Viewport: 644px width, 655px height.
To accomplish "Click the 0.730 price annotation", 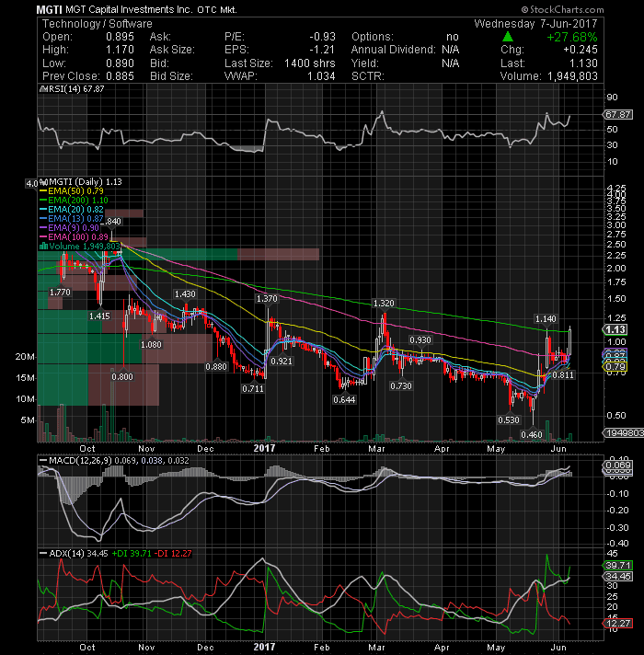I will tap(401, 386).
